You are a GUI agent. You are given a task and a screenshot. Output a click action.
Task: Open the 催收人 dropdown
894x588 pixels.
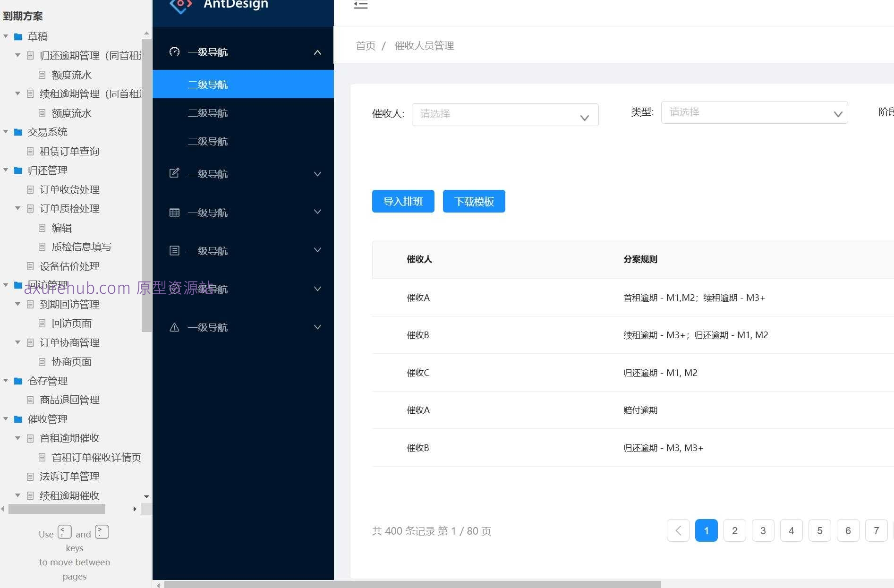coord(504,114)
